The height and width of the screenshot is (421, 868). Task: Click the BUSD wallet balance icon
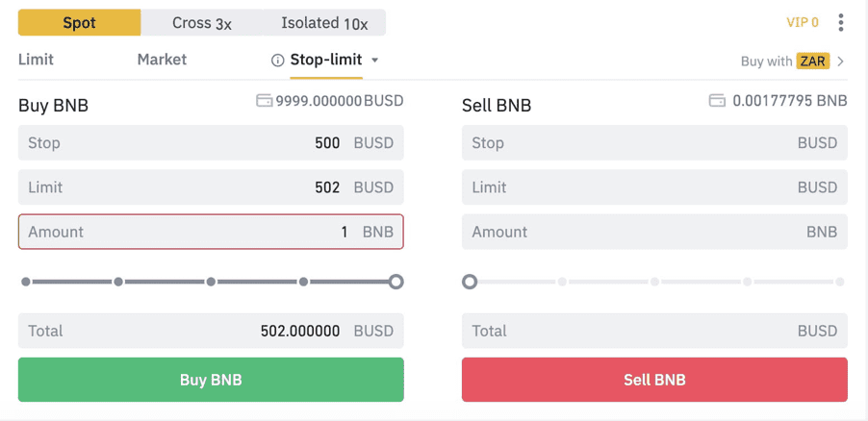tap(264, 101)
